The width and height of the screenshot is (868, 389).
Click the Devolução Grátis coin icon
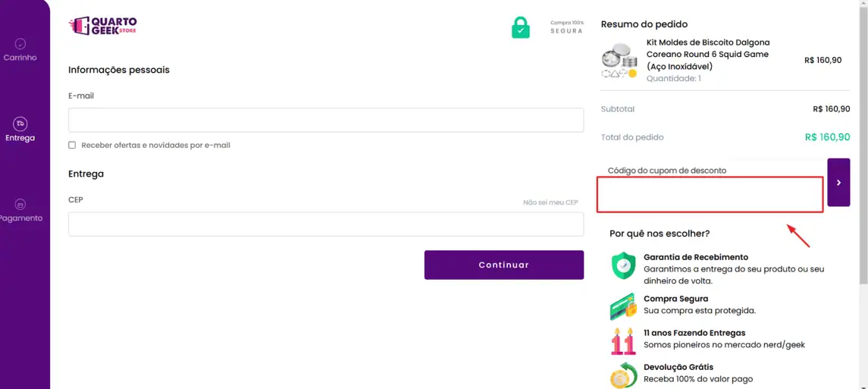coord(624,375)
